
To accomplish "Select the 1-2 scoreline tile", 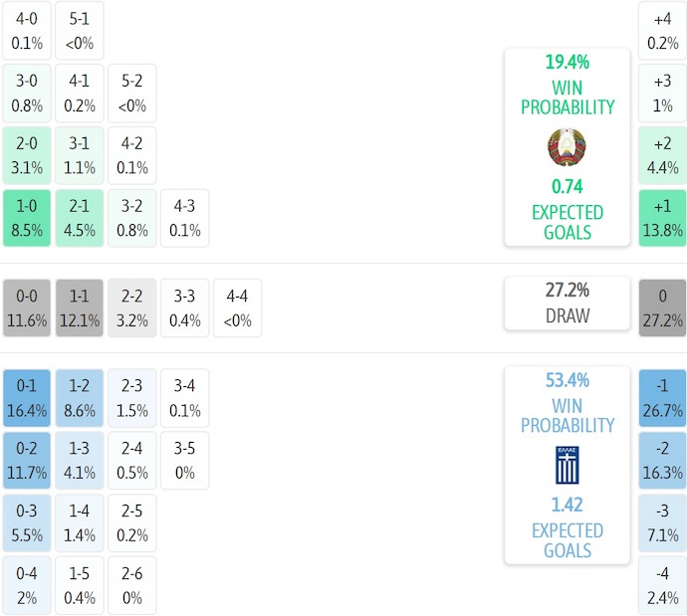I will pyautogui.click(x=80, y=398).
